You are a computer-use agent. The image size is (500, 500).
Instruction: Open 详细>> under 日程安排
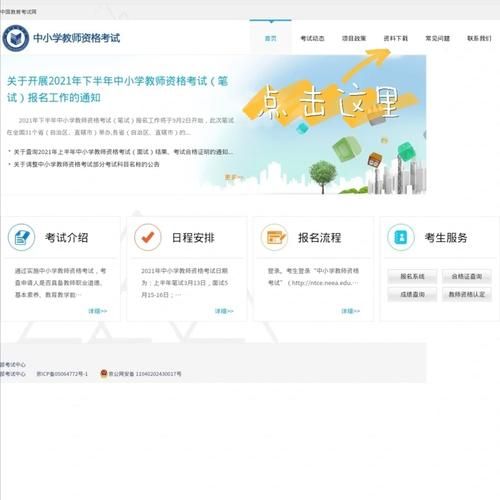click(x=224, y=311)
